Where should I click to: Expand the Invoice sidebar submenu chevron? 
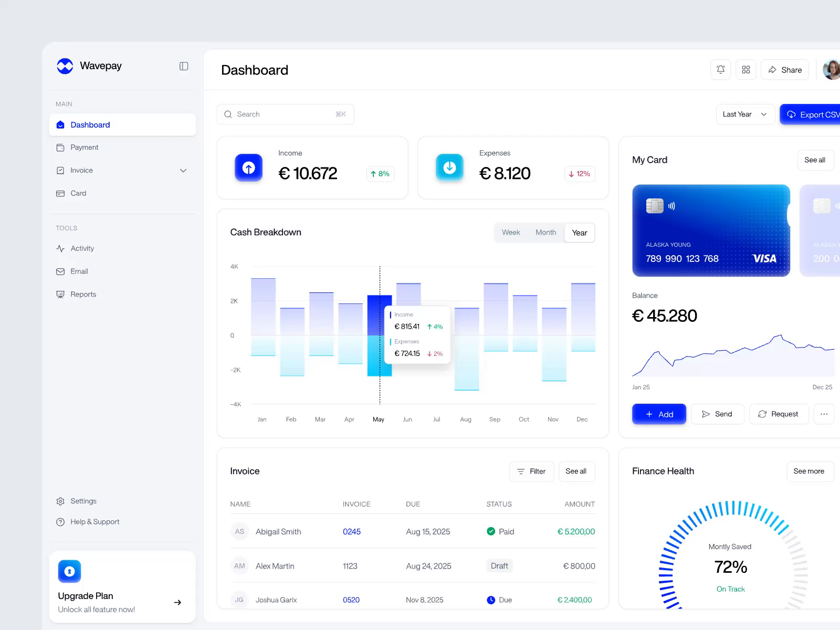(183, 171)
